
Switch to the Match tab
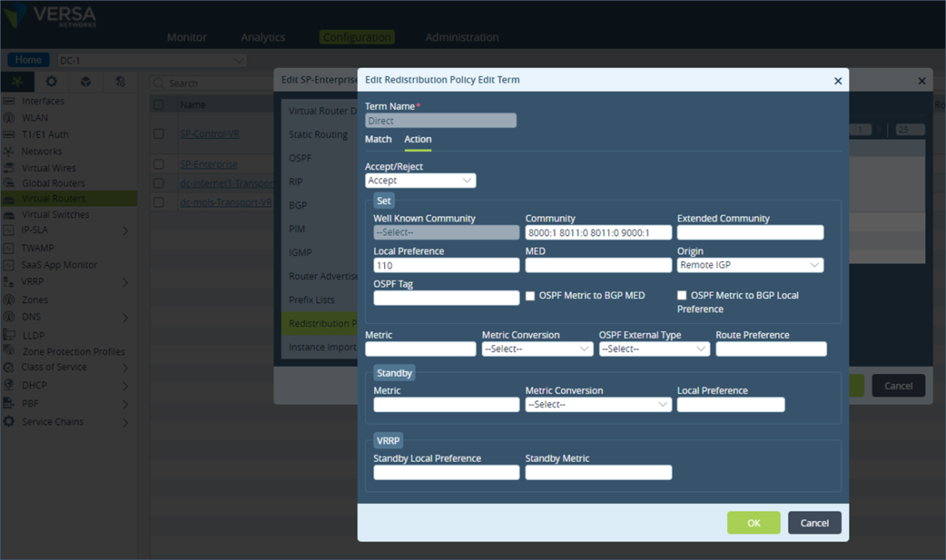[x=378, y=139]
